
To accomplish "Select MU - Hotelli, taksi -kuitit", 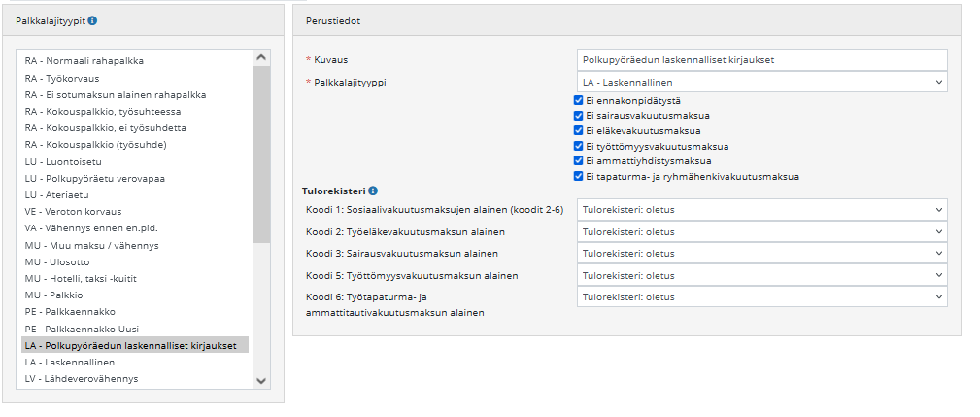I will point(81,279).
